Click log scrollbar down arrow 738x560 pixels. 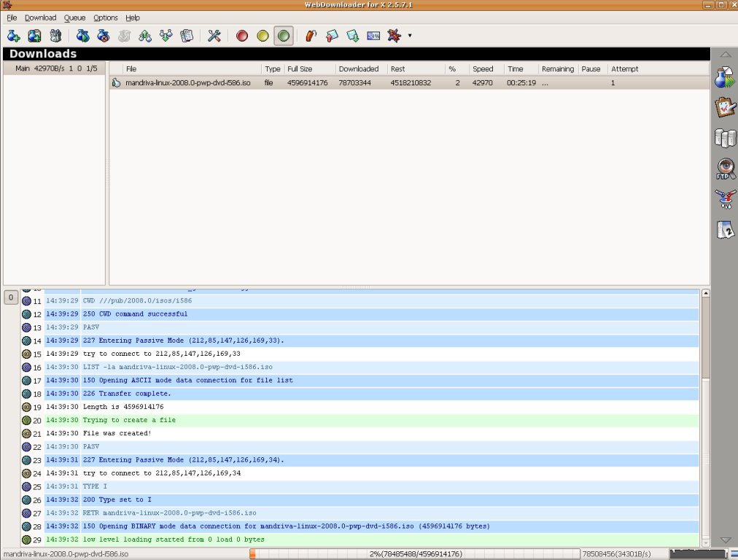pyautogui.click(x=705, y=542)
